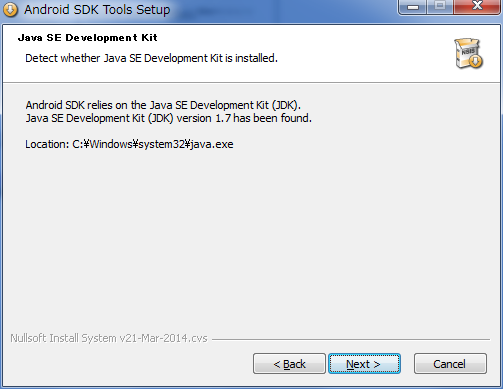Click the Nullsoft Install System version label

point(109,338)
